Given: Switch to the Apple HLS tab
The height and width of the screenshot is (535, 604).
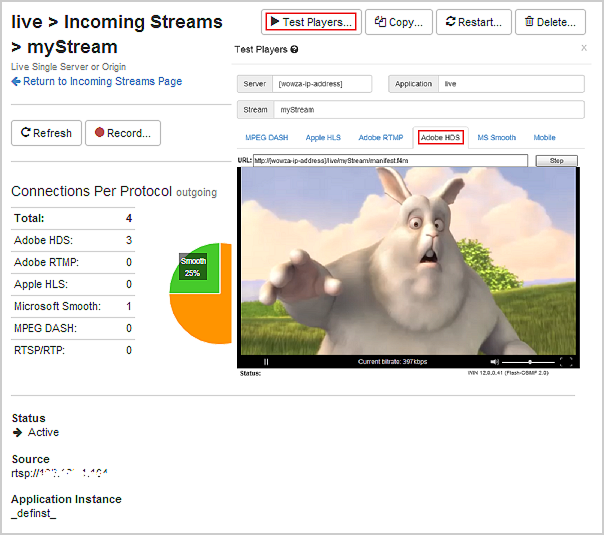Looking at the screenshot, I should pyautogui.click(x=323, y=138).
